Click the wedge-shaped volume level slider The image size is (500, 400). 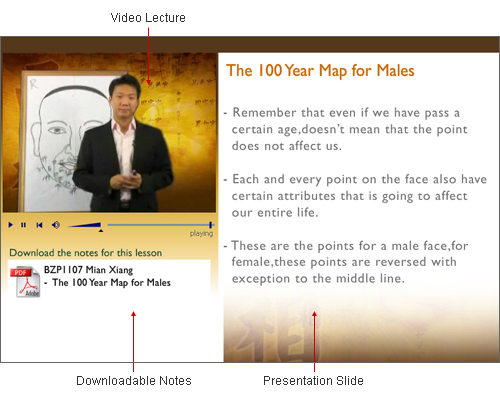pos(84,225)
